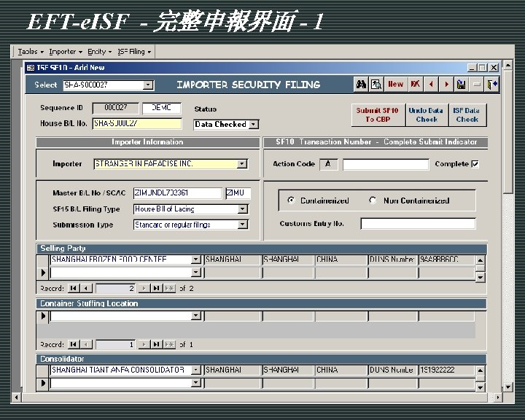
Task: Click horizontal scrollbar left arrow
Action: coord(16,397)
